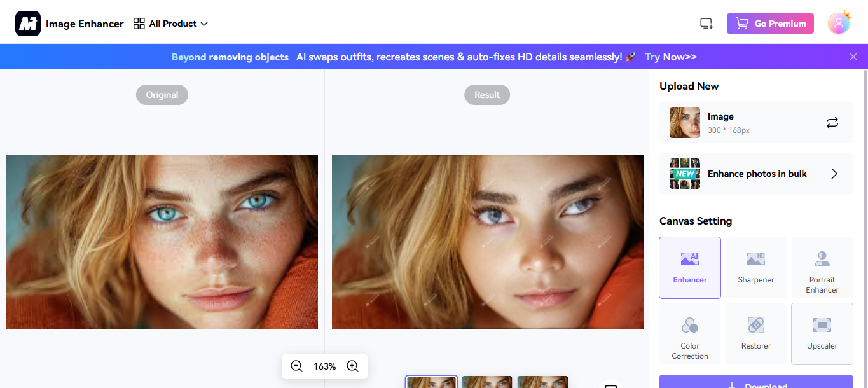Select the Sharpener tool

[x=755, y=267]
